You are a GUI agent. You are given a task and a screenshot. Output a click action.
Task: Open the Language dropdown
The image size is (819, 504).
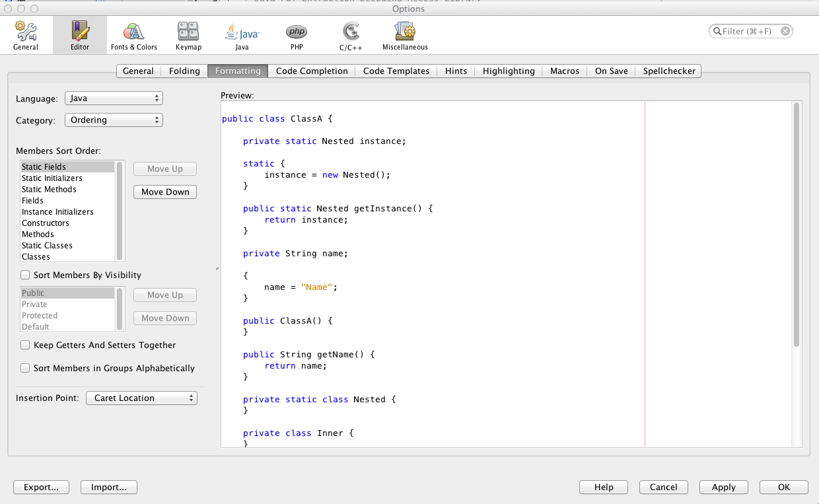click(x=114, y=98)
